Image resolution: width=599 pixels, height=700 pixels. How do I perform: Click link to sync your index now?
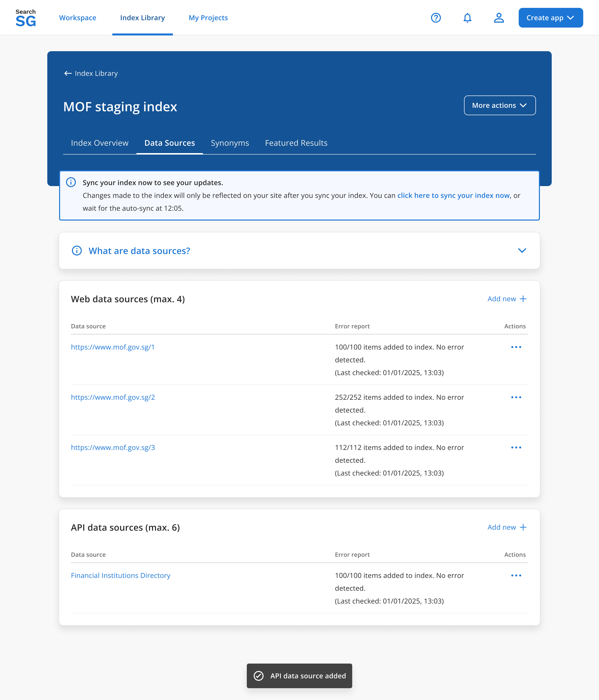[453, 195]
